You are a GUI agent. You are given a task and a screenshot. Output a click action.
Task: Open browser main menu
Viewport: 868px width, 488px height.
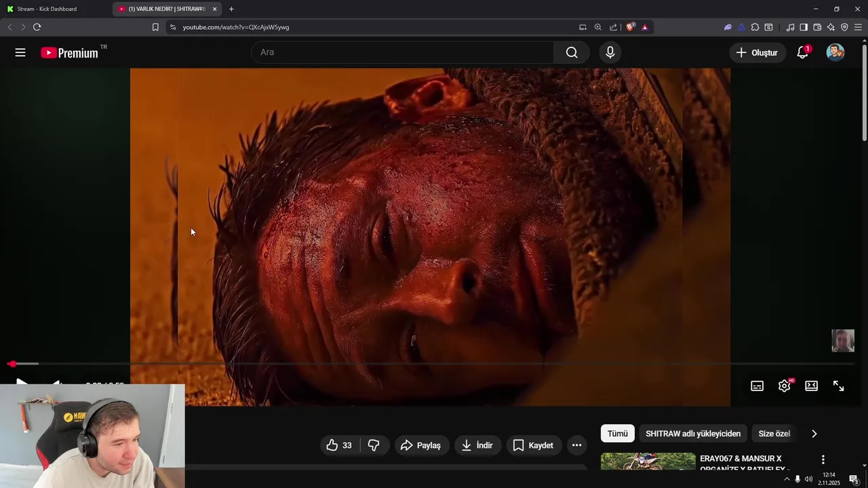pyautogui.click(x=858, y=27)
